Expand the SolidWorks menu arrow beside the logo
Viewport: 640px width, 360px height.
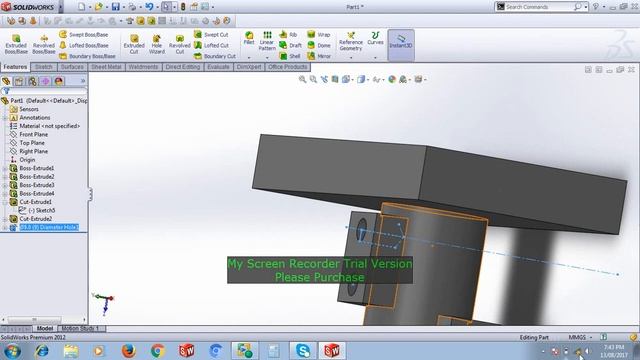(61, 7)
